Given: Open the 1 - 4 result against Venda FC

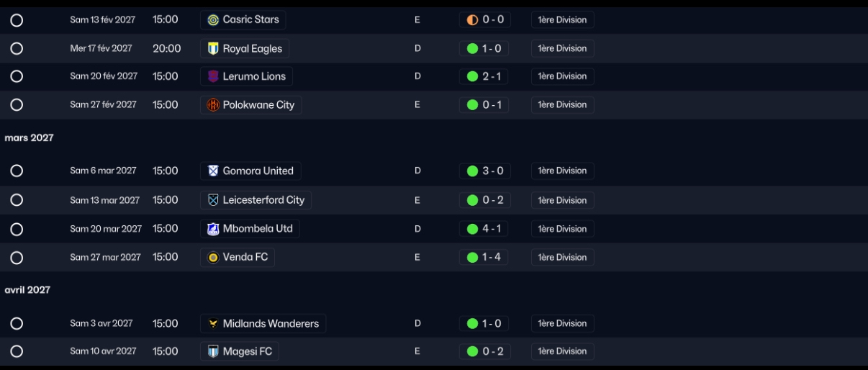Looking at the screenshot, I should (484, 257).
